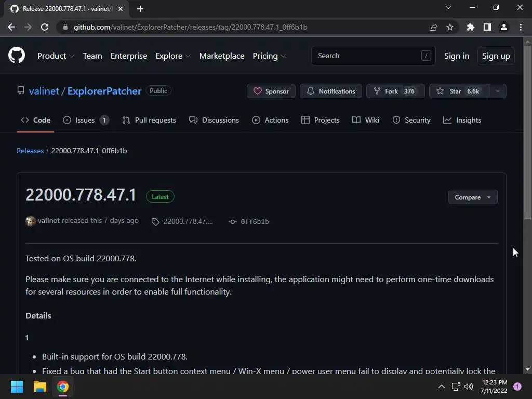Image resolution: width=532 pixels, height=399 pixels.
Task: Switch to the Code tab
Action: tap(36, 120)
